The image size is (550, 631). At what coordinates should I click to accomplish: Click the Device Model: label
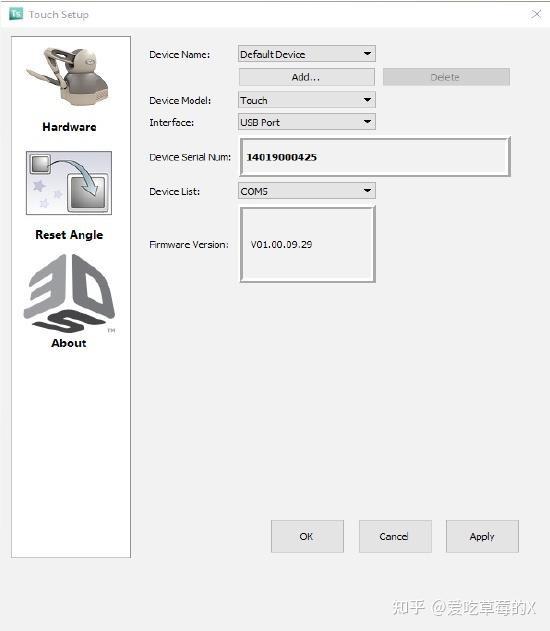(180, 101)
